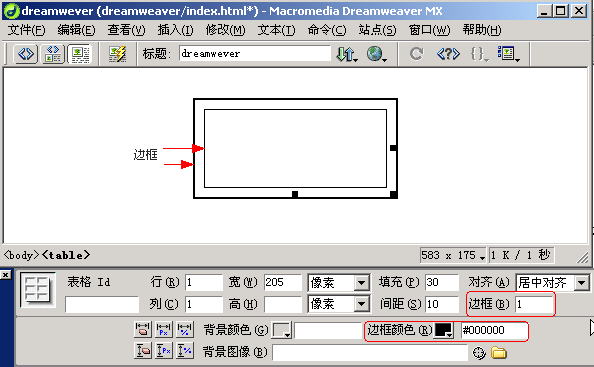Open View Options toolbar icon
Image resolution: width=594 pixels, height=367 pixels.
508,54
